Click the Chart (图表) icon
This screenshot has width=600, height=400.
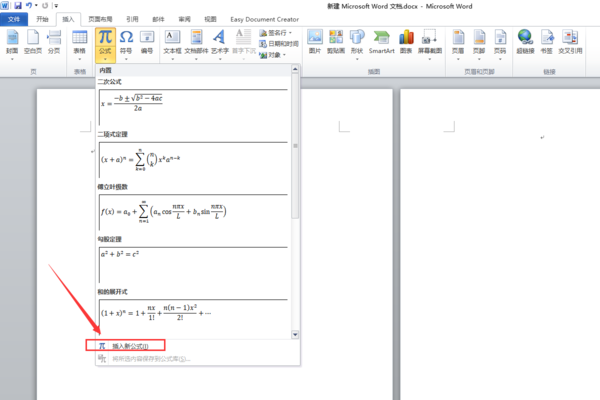406,38
